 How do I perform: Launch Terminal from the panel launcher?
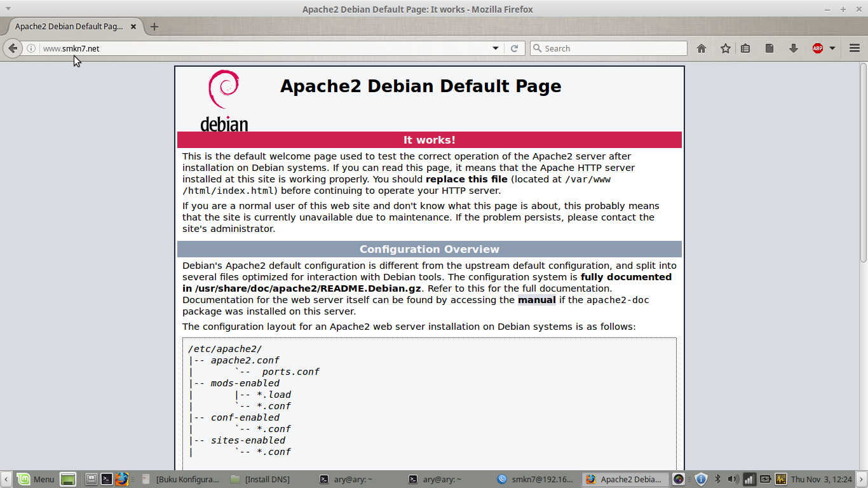(107, 479)
